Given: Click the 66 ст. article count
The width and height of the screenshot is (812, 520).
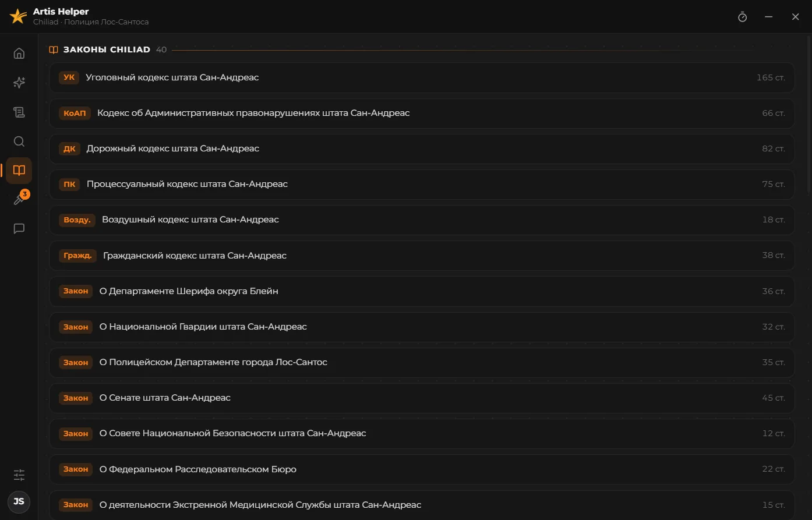Looking at the screenshot, I should click(774, 113).
